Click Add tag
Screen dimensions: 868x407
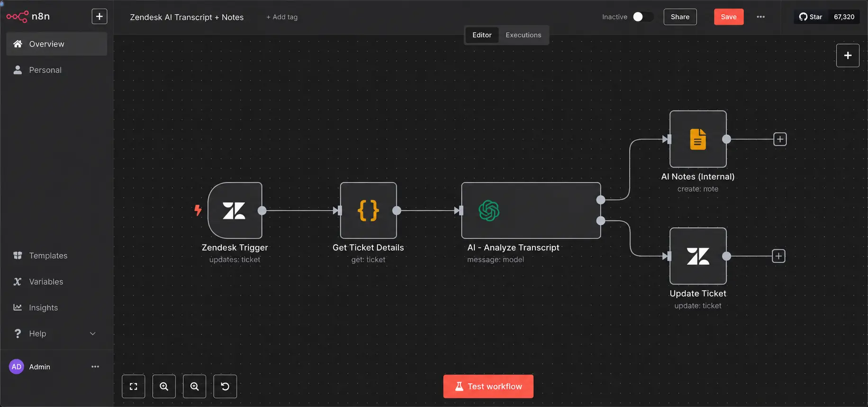coord(282,17)
